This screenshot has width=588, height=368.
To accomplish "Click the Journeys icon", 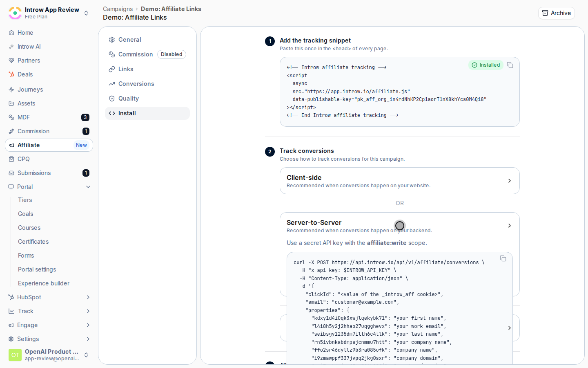I will (x=11, y=90).
